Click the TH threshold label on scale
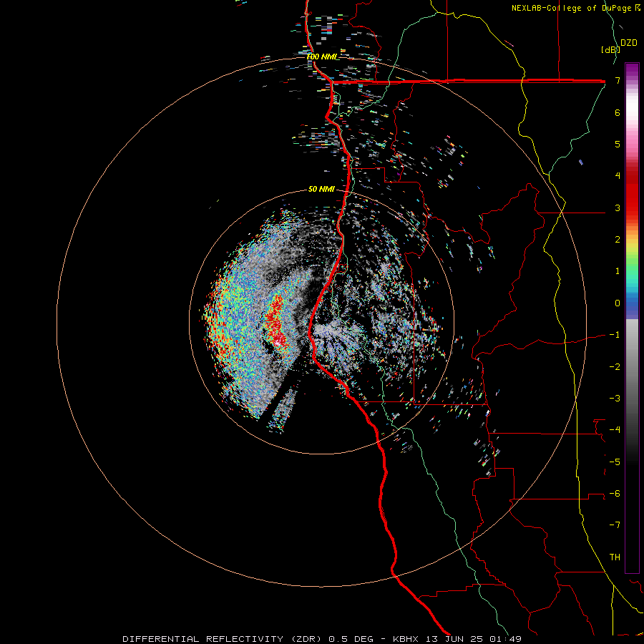The image size is (644, 644). [615, 557]
